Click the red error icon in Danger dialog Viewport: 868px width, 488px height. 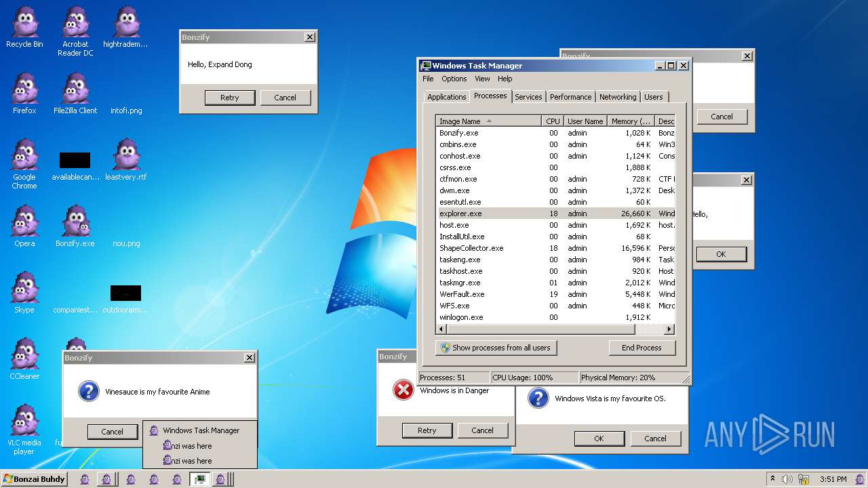[403, 390]
